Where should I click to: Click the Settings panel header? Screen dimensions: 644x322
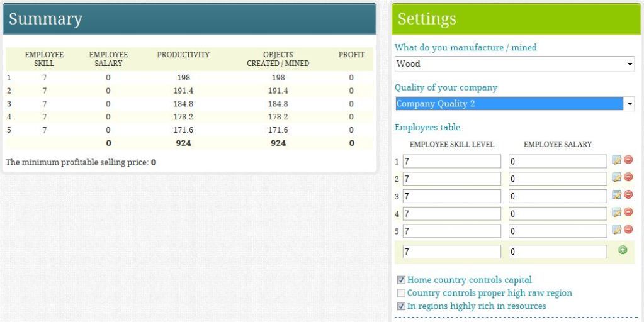pyautogui.click(x=516, y=19)
